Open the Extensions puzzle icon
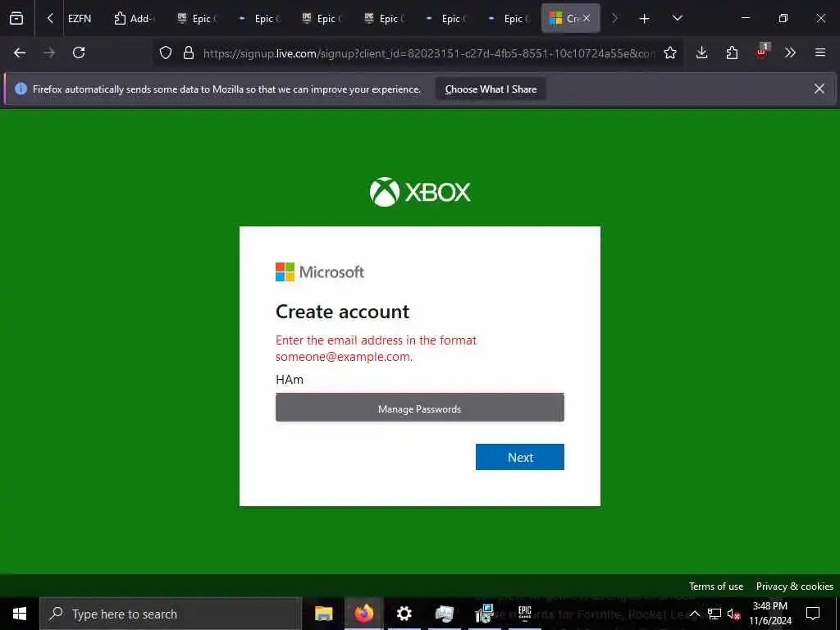The height and width of the screenshot is (630, 840). coord(732,52)
